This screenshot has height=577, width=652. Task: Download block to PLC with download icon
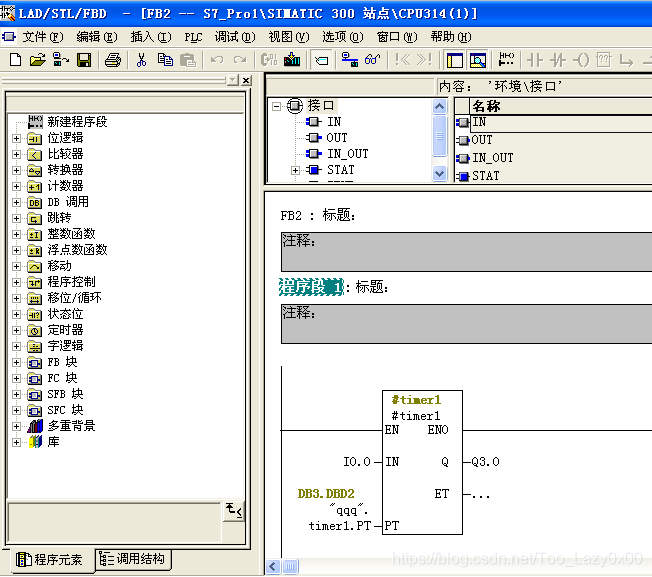click(292, 60)
